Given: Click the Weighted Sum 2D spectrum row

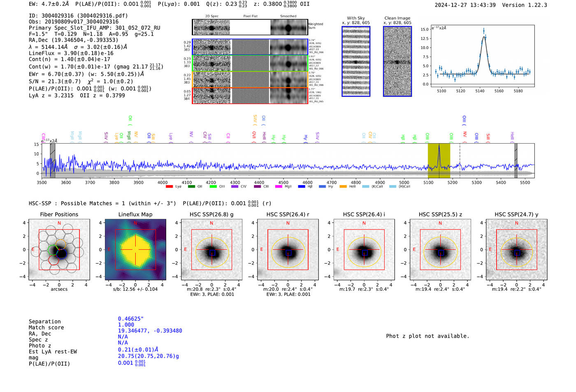Looking at the screenshot, I should [250, 27].
